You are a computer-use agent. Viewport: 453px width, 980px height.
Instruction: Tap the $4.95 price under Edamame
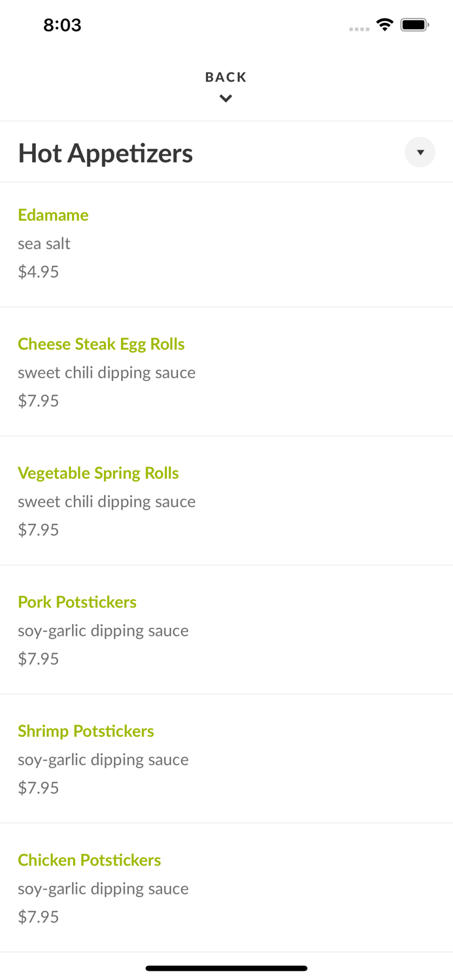point(38,272)
